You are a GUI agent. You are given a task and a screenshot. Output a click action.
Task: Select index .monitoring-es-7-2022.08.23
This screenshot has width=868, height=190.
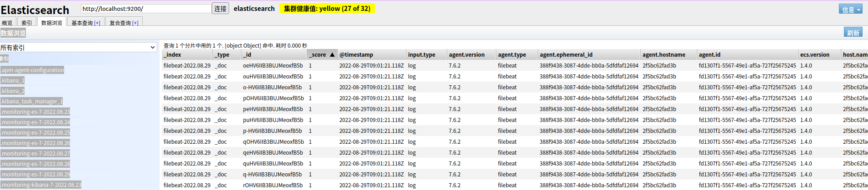[35, 112]
